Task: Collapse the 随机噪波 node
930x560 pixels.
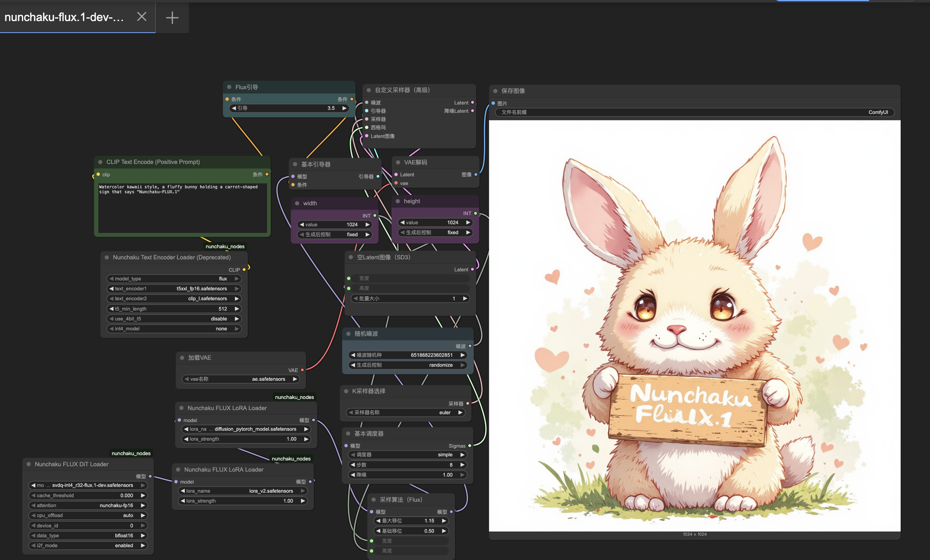Action: point(348,334)
